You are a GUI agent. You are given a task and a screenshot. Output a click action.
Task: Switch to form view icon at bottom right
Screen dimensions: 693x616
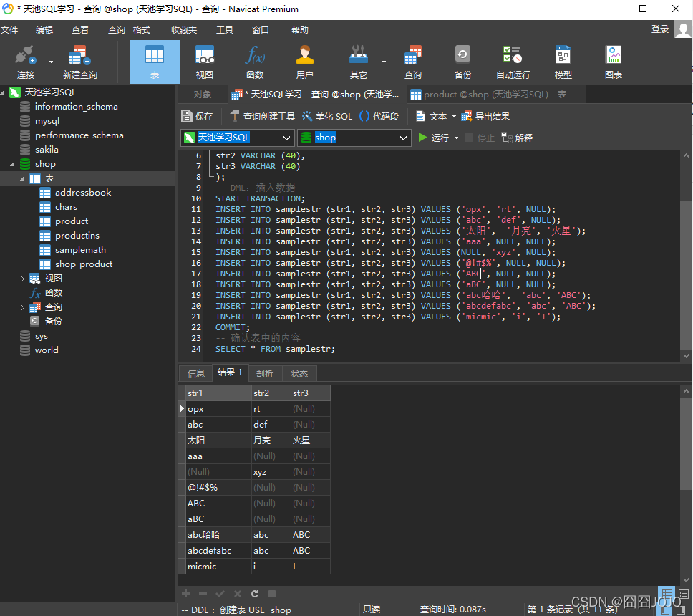click(x=684, y=595)
